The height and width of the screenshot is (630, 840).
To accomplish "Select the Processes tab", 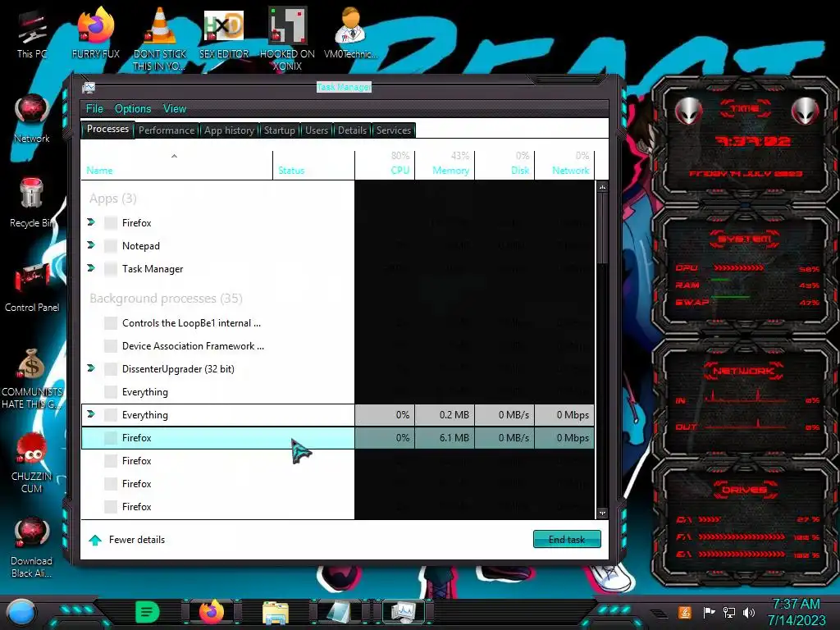I will tap(107, 129).
